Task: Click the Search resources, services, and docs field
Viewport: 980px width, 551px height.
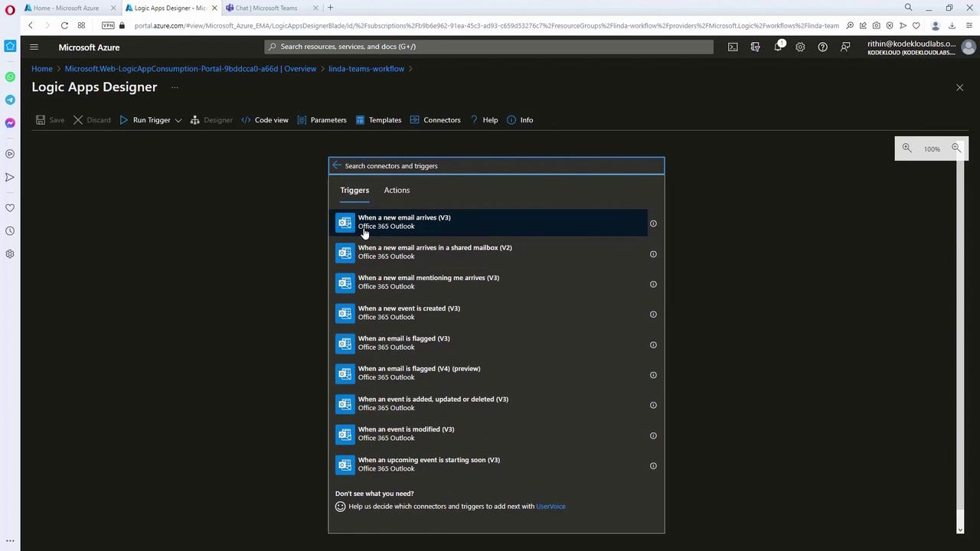Action: (x=490, y=47)
